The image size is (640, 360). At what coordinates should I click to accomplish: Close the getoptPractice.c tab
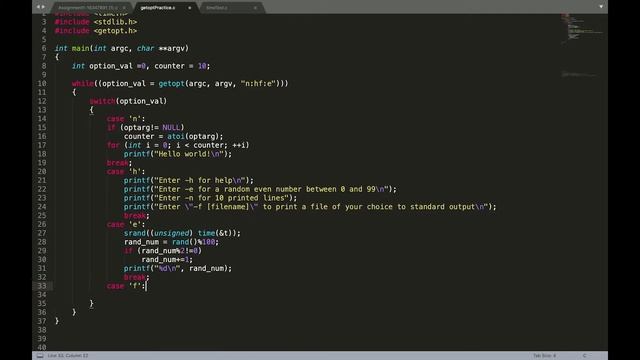click(x=189, y=8)
